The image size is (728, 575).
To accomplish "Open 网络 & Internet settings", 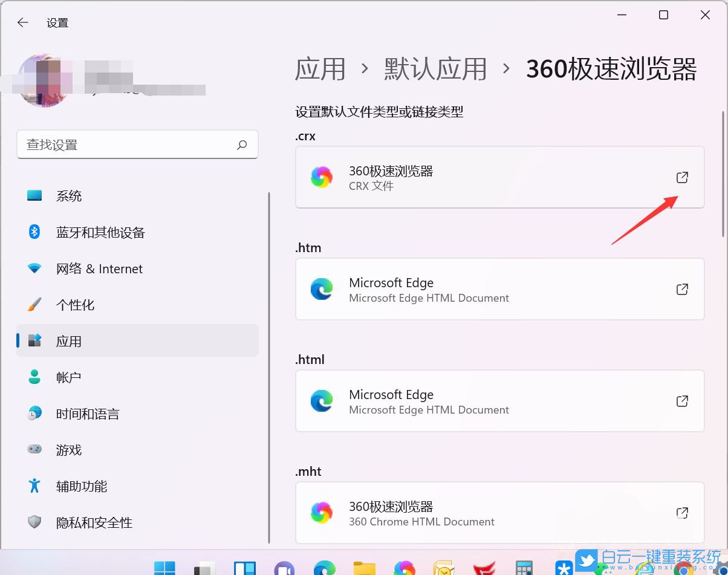I will pyautogui.click(x=99, y=268).
